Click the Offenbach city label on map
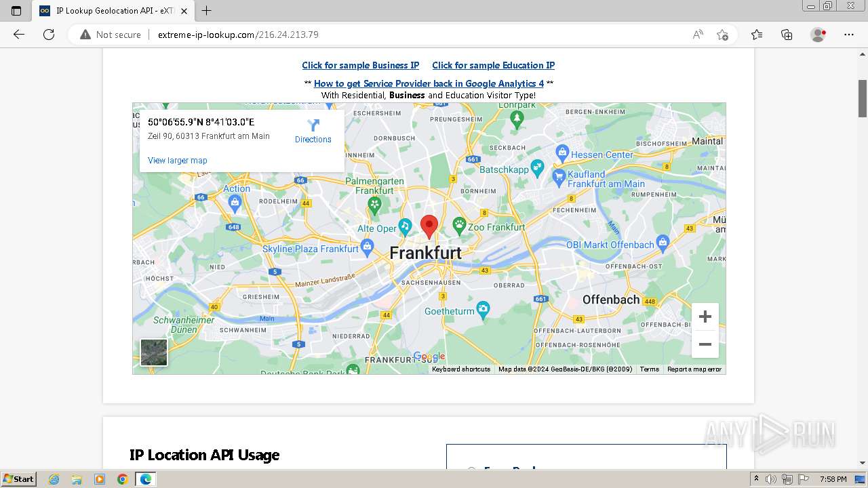The height and width of the screenshot is (488, 868). 610,300
